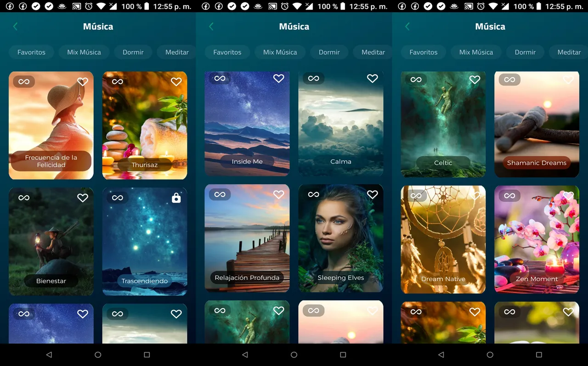588x366 pixels.
Task: Tap the Trascendiendo title label
Action: point(145,281)
